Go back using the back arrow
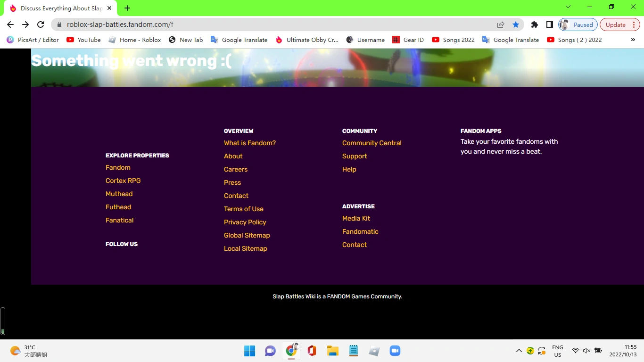Image resolution: width=644 pixels, height=362 pixels. (10, 24)
